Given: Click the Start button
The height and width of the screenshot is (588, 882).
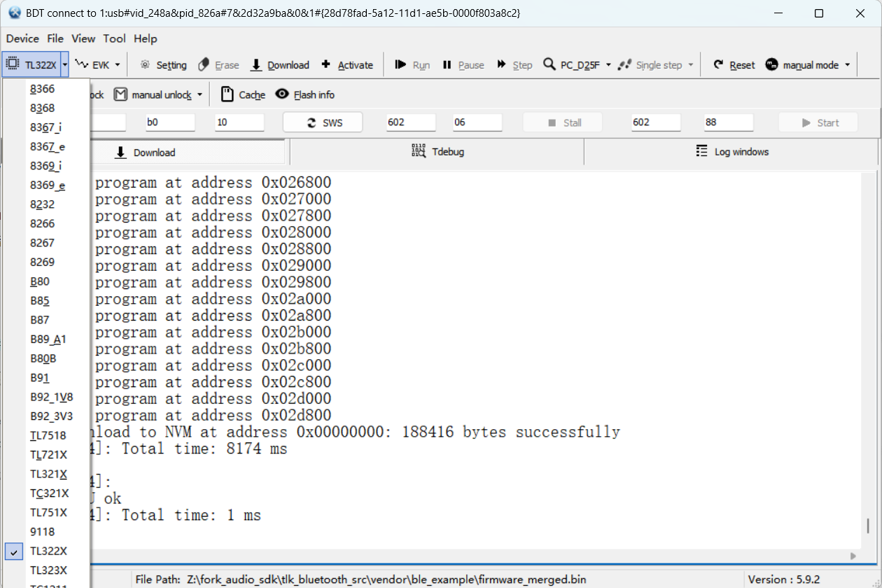Looking at the screenshot, I should click(x=818, y=122).
